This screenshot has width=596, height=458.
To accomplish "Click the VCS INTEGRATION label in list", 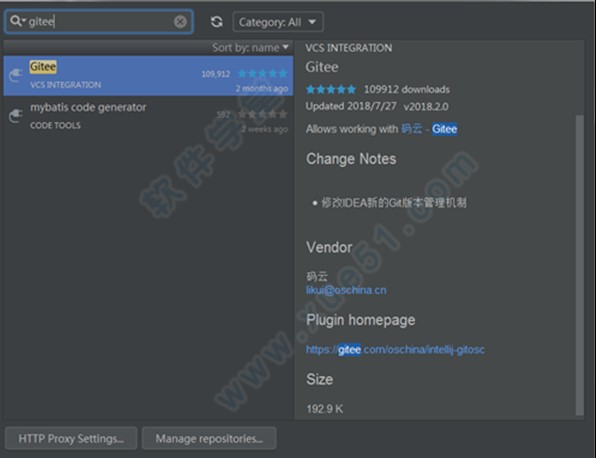I will (x=66, y=85).
